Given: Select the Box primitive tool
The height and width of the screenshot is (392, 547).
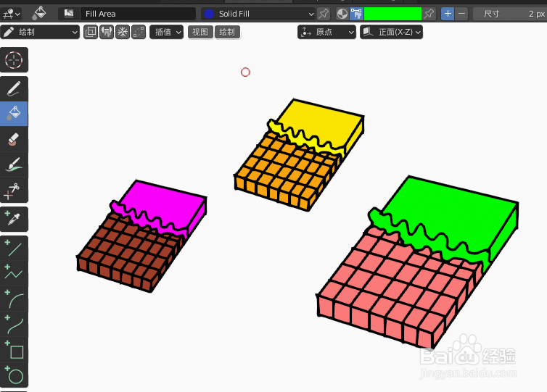Looking at the screenshot, I should point(14,349).
